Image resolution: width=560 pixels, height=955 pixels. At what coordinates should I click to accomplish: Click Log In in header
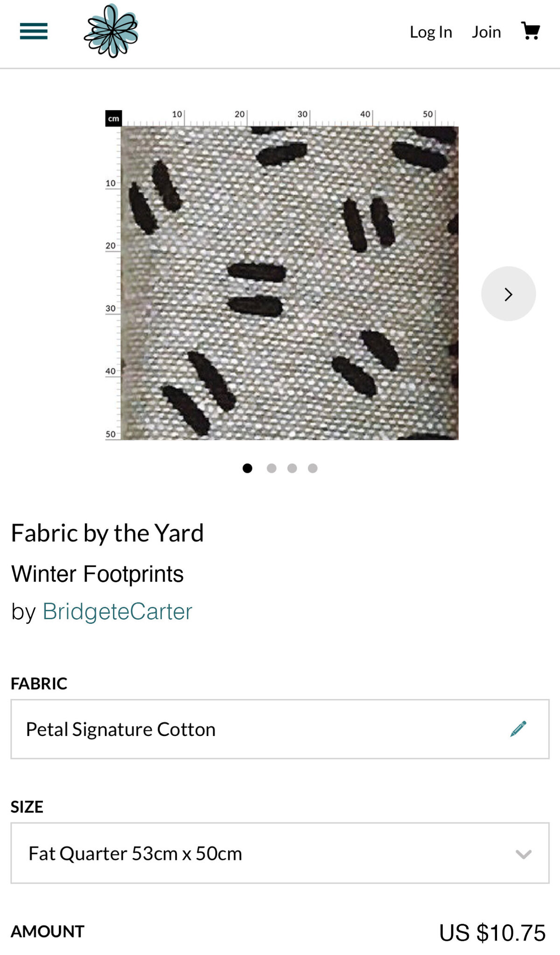[431, 32]
